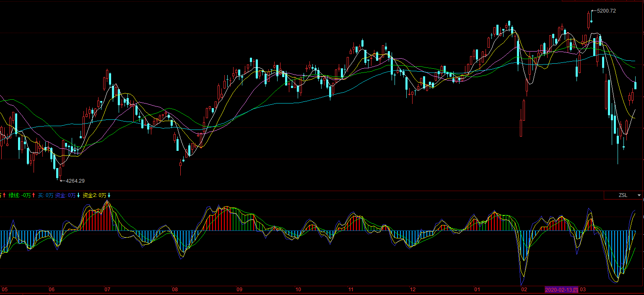Click the cyan down arrow after 资金 value
The height and width of the screenshot is (295, 644).
(78, 195)
